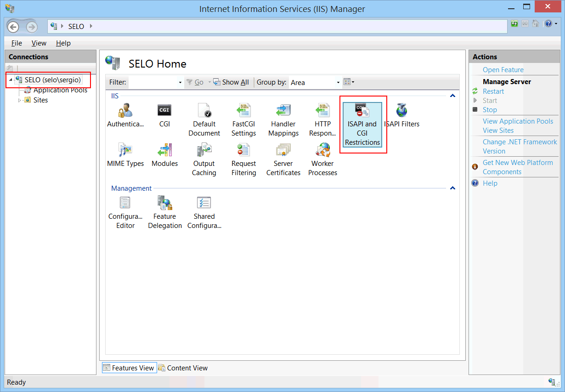Open the File menu

tap(17, 43)
